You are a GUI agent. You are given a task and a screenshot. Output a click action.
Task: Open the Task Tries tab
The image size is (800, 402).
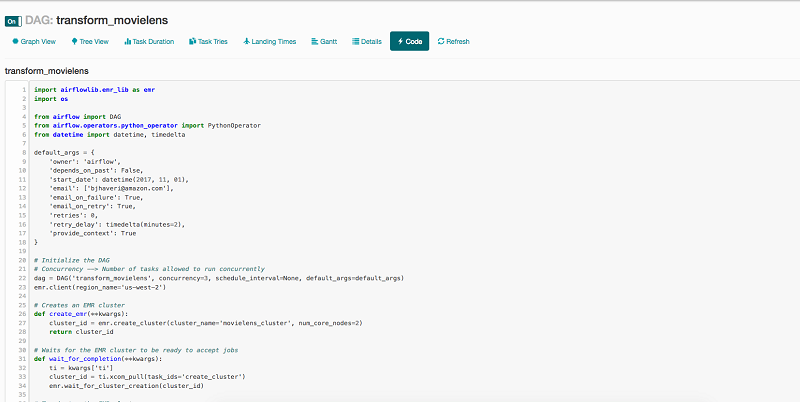208,42
